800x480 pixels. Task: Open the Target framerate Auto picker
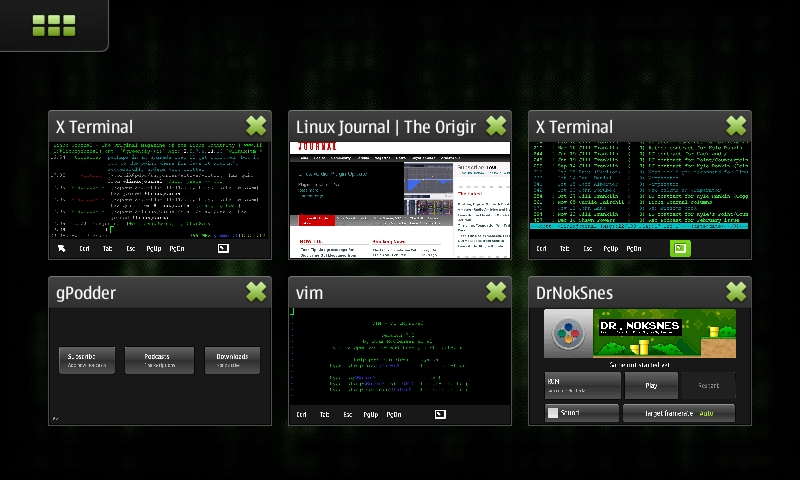tap(678, 412)
